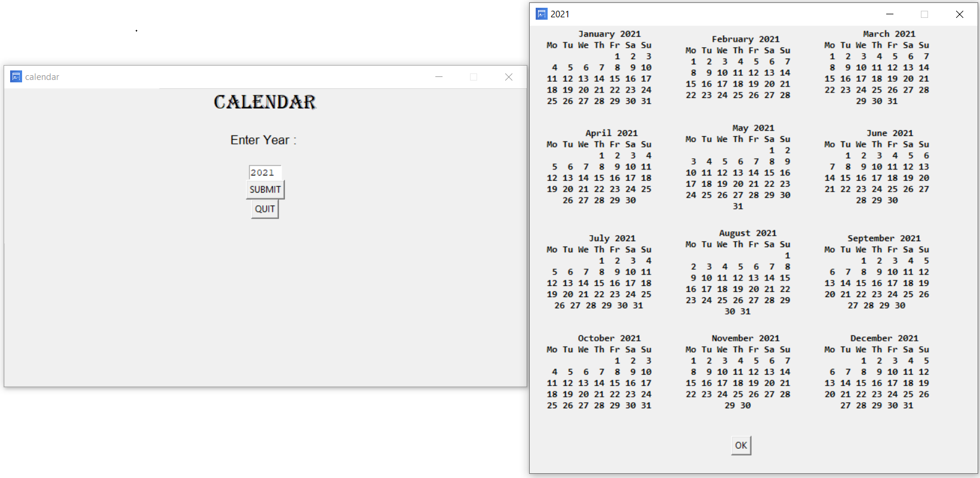Click the 'August 2021' month heading
The image size is (980, 478).
click(748, 233)
